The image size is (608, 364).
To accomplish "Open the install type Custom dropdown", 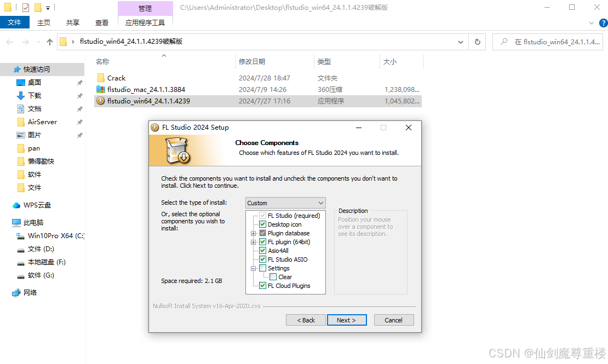I will point(285,203).
